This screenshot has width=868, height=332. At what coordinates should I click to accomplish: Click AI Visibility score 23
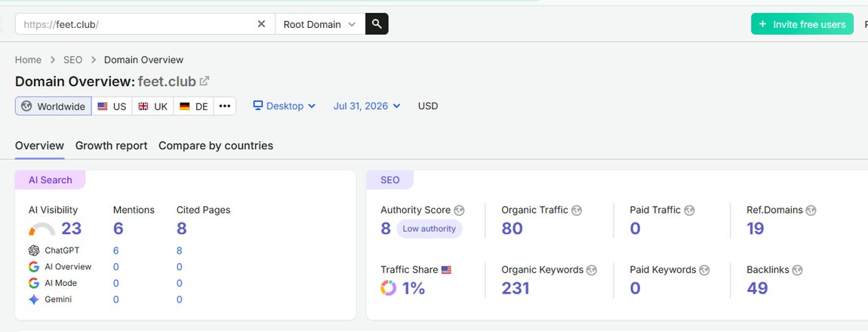point(72,229)
